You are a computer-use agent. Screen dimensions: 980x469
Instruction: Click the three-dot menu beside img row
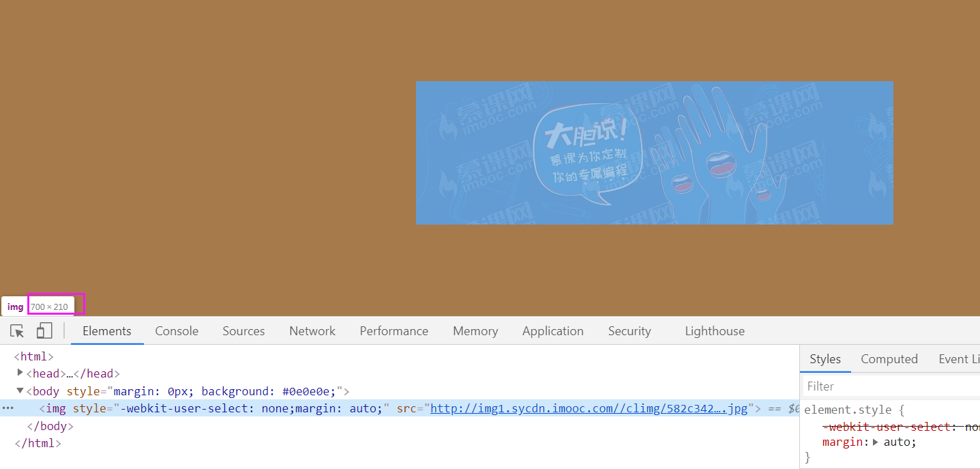point(8,408)
